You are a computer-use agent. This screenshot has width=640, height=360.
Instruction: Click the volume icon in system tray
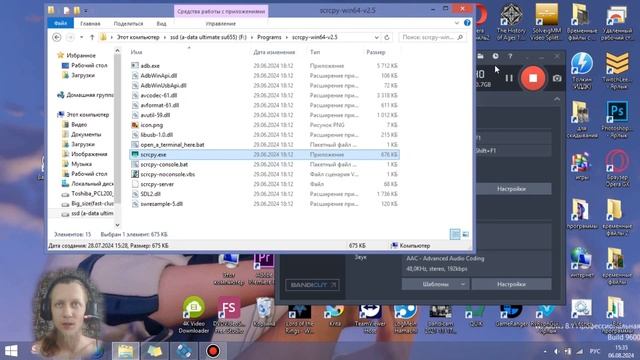coord(556,351)
